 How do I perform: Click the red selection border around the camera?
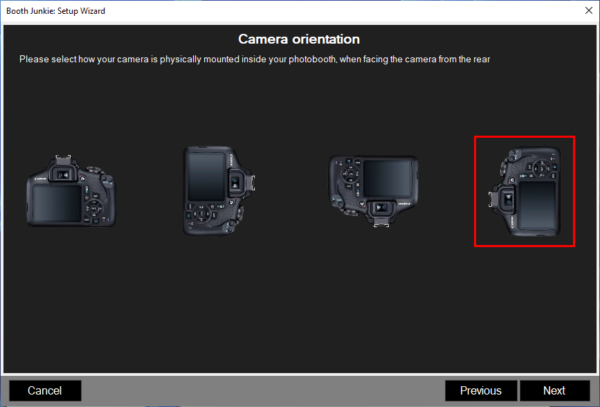pos(524,138)
